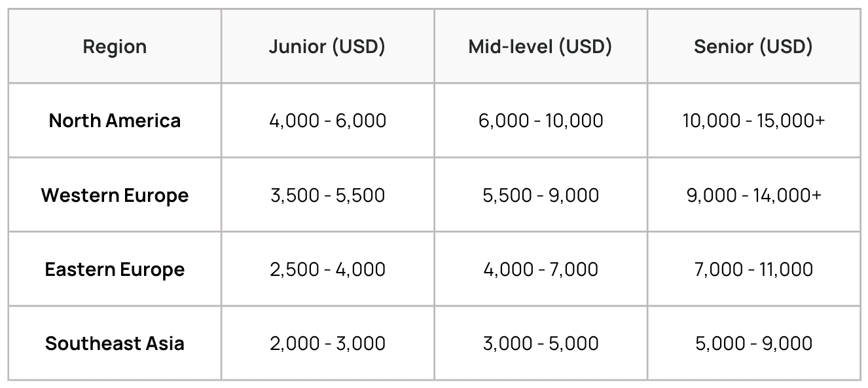
Task: Click the Eastern Europe row label
Action: (x=115, y=269)
